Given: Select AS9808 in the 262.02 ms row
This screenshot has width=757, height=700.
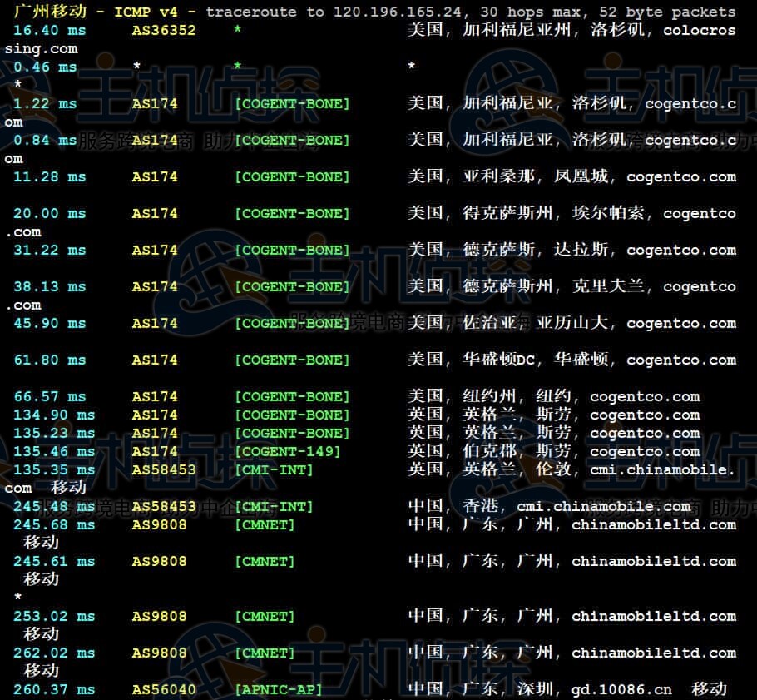Looking at the screenshot, I should pyautogui.click(x=159, y=654).
